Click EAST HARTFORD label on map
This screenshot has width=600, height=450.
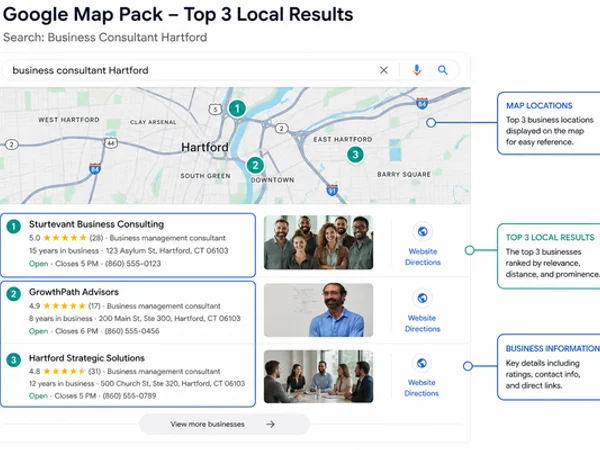pos(342,139)
